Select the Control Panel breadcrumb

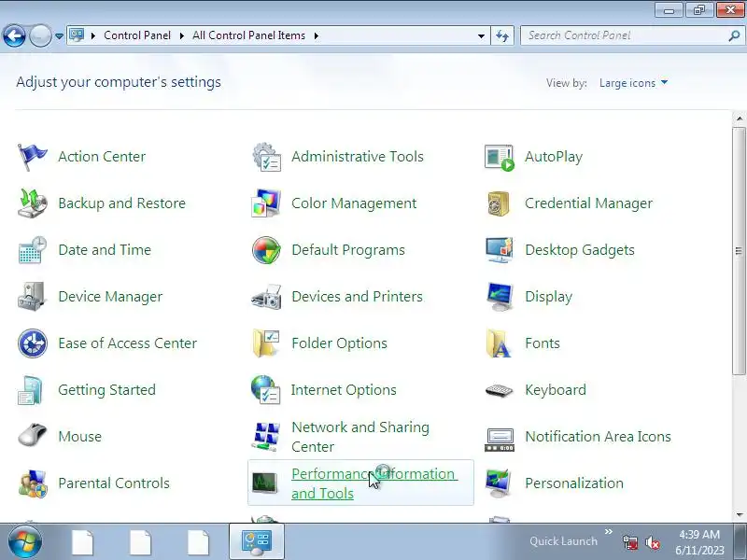click(137, 35)
